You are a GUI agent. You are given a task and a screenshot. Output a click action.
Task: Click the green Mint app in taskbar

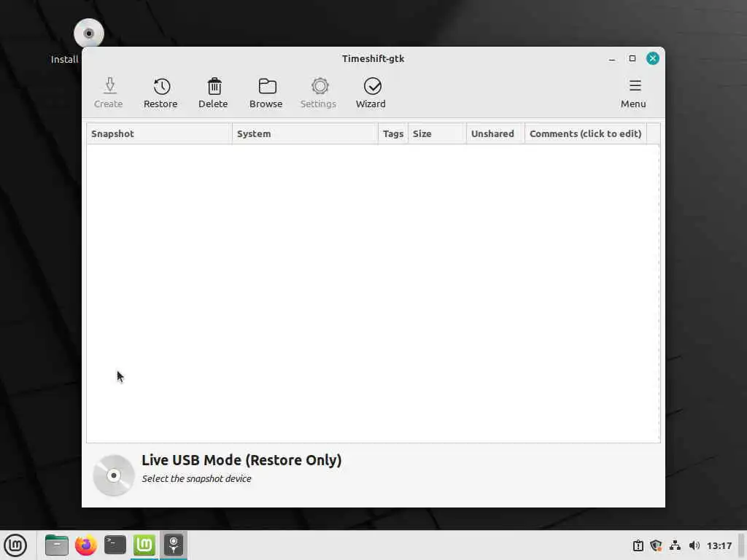144,545
